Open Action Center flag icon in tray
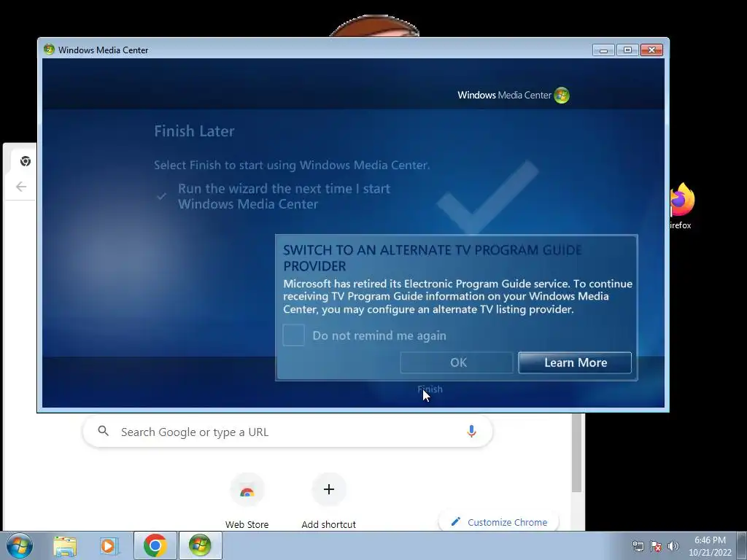 pos(656,547)
